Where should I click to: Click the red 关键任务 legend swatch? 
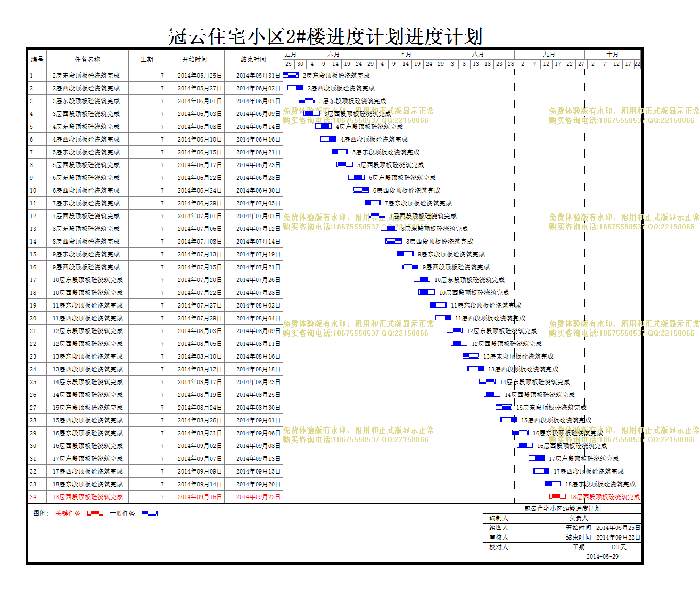click(95, 513)
